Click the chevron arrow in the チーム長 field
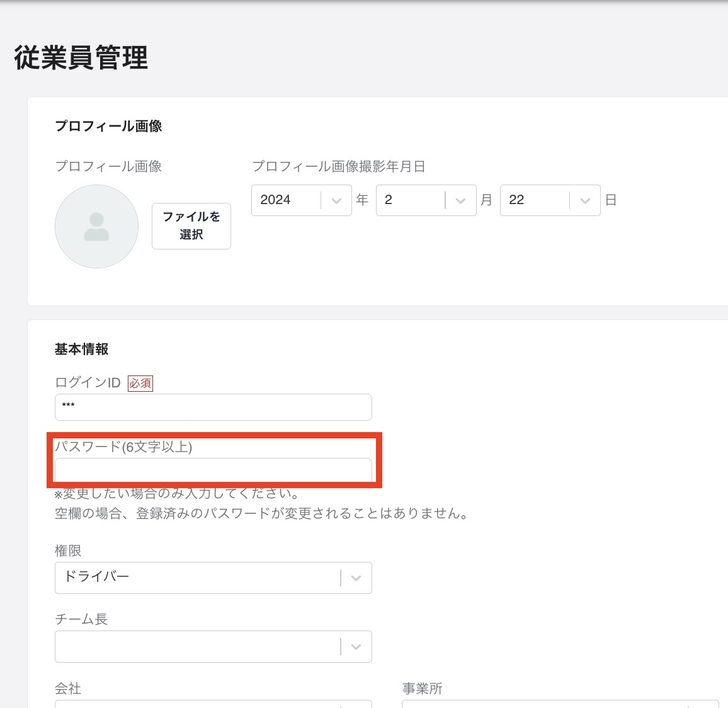 [356, 647]
